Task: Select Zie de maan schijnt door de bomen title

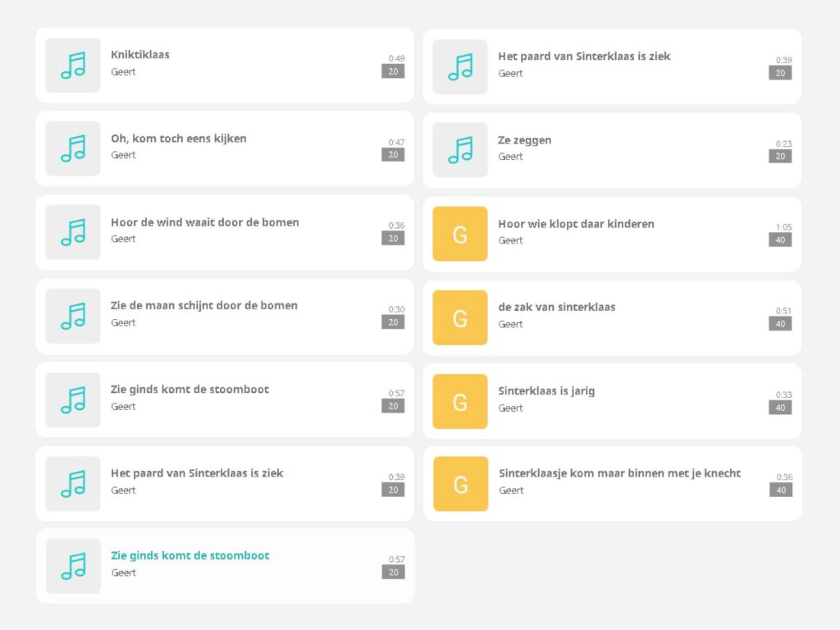Action: 204,306
